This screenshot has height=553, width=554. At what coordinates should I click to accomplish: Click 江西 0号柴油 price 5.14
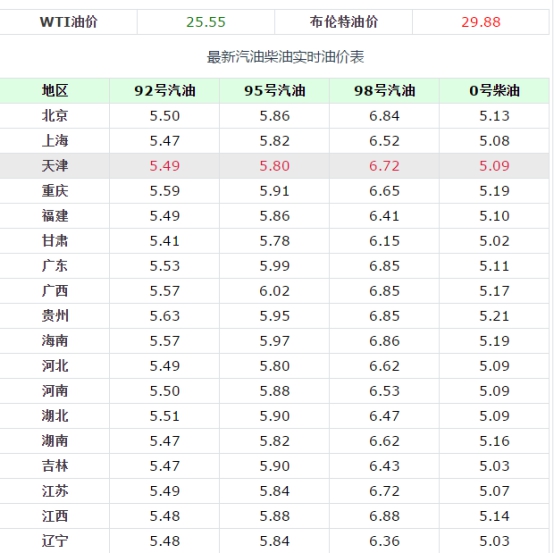pos(494,516)
